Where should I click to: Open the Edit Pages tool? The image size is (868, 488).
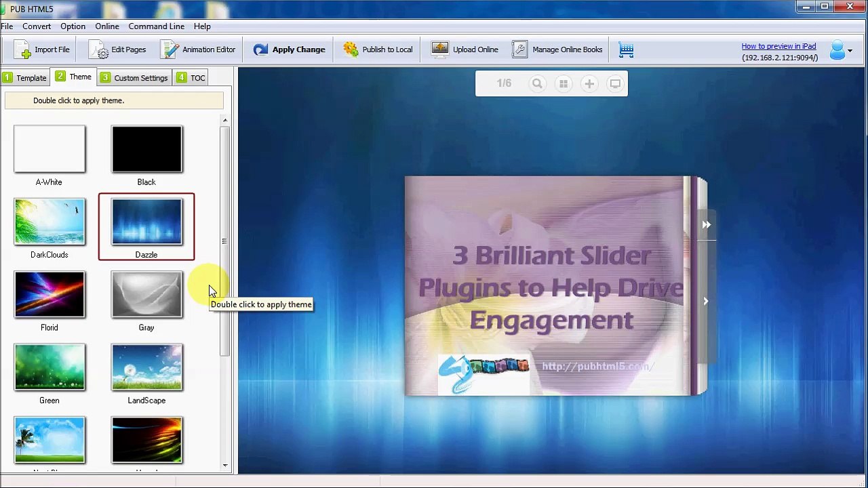pos(118,49)
